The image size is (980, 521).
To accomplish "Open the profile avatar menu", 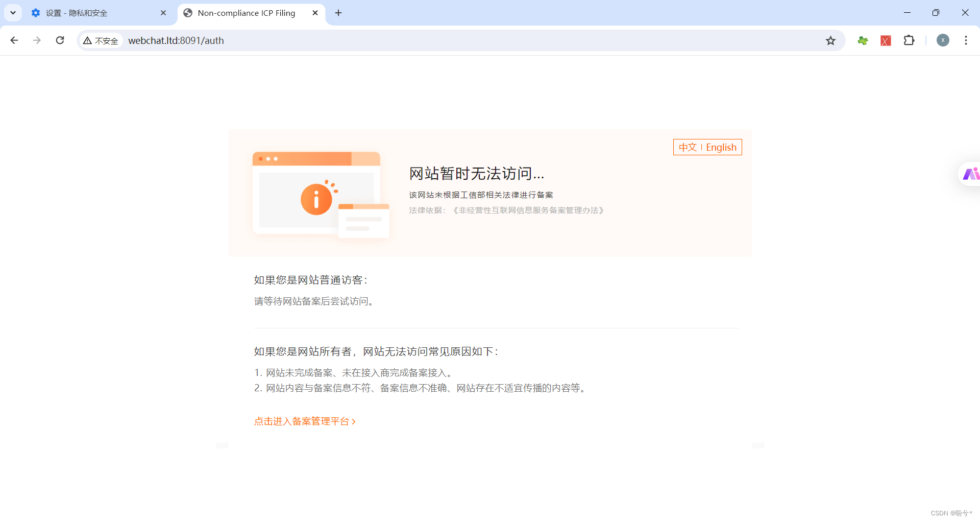I will tap(943, 40).
